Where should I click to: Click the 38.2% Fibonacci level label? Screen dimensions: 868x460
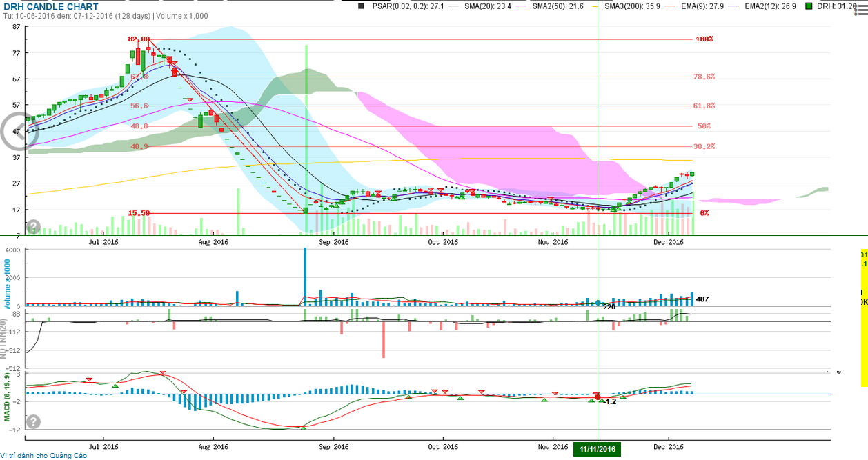(x=704, y=147)
